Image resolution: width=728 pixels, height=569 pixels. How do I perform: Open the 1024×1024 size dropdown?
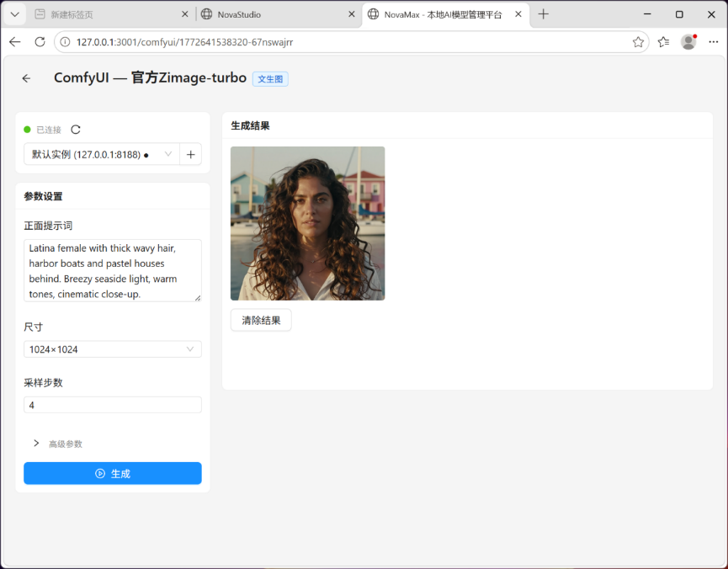113,349
